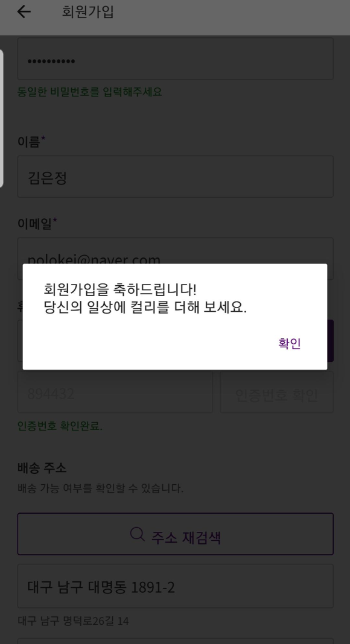The height and width of the screenshot is (644, 350).
Task: Click the white handle on the left edge
Action: [x=2, y=118]
